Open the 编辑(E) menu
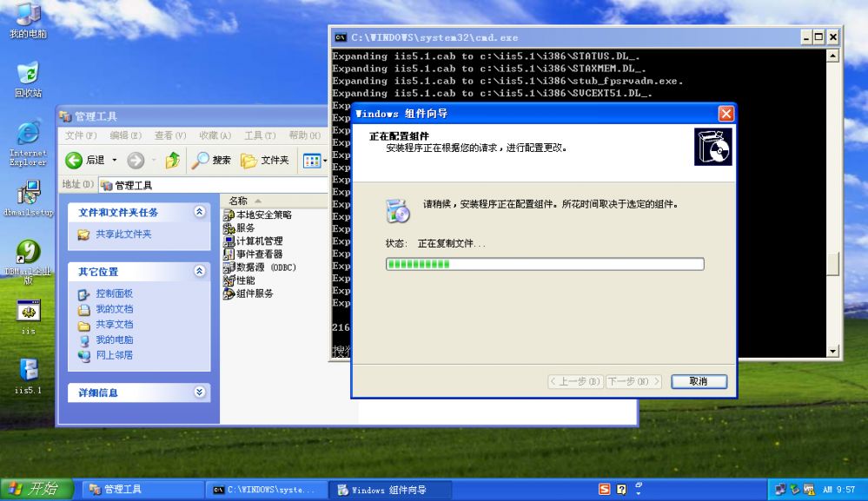 click(126, 135)
